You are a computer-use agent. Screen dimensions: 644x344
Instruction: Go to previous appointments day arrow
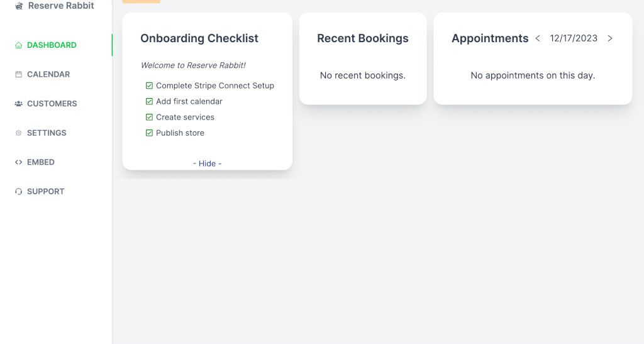pos(538,38)
